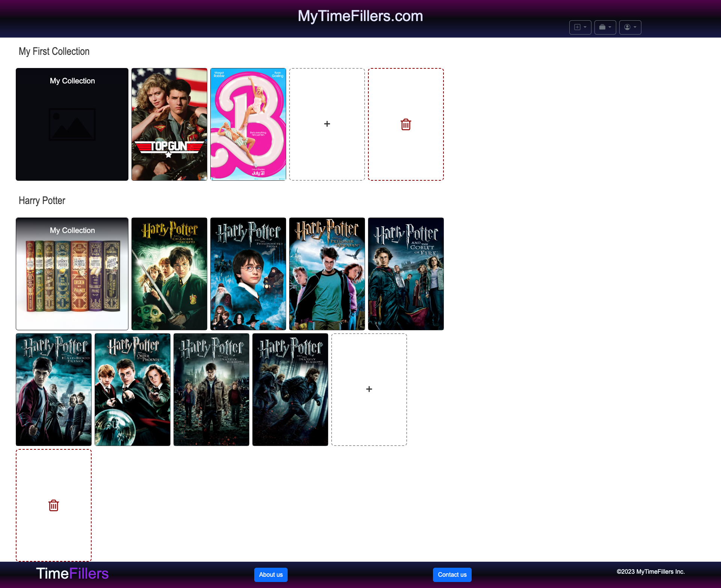Select the Harry Potter books collection cover
Viewport: 721px width, 588px height.
pos(72,274)
